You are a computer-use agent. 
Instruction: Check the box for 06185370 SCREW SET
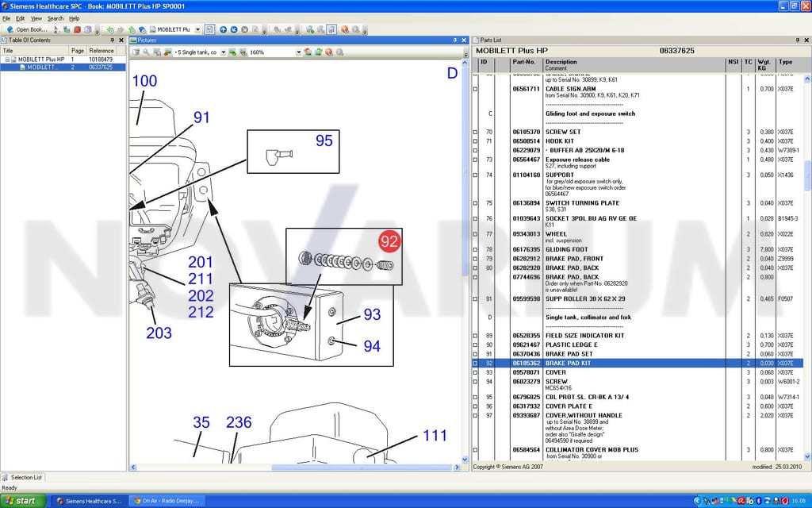(476, 133)
